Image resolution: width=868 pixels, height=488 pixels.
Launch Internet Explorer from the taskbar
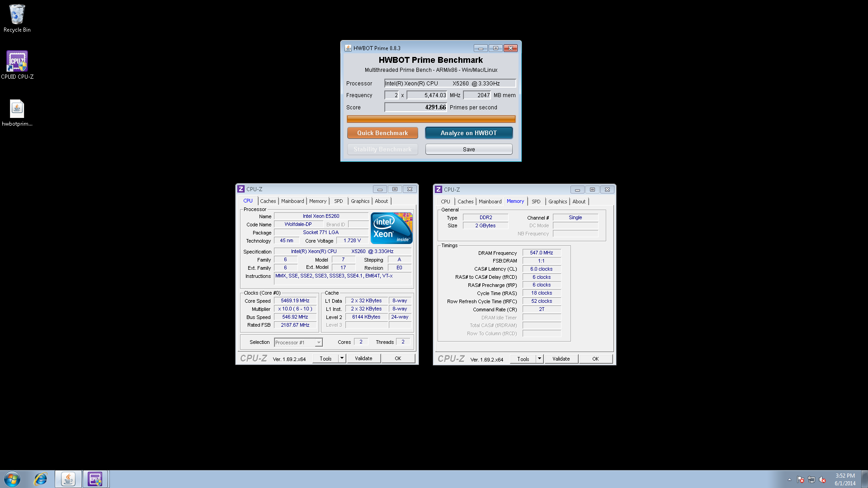click(41, 479)
